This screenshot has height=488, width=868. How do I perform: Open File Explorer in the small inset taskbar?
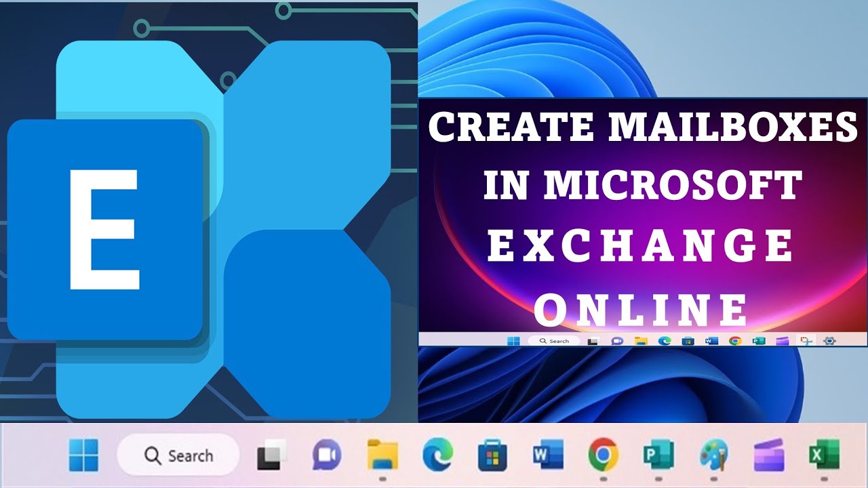coord(641,341)
